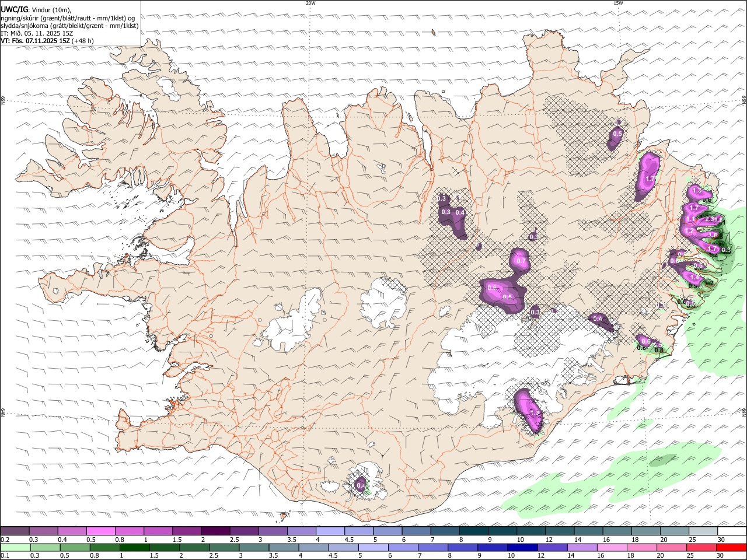The height and width of the screenshot is (560, 747).
Task: Select lower legend swatch from 3.5 to 4
Action: [x=284, y=547]
